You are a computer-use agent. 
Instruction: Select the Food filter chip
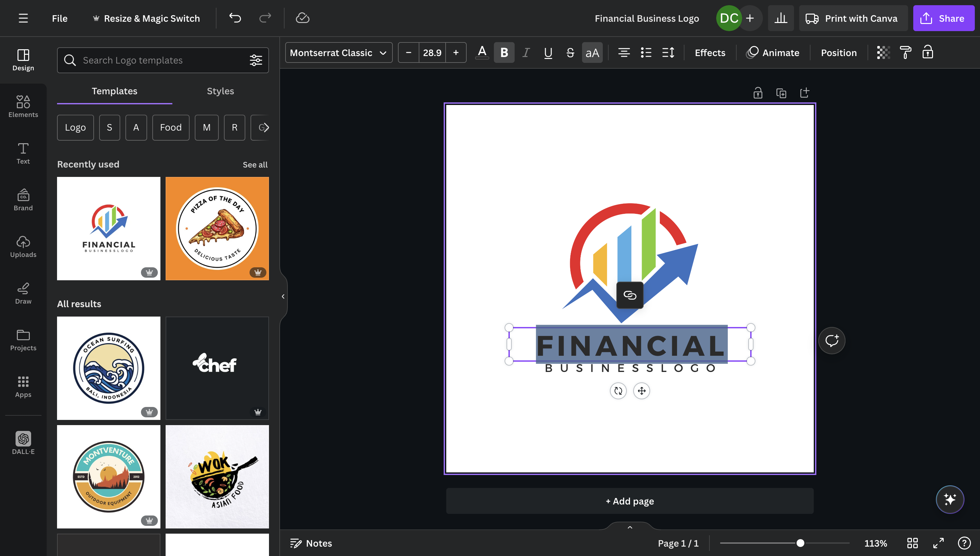pyautogui.click(x=171, y=127)
